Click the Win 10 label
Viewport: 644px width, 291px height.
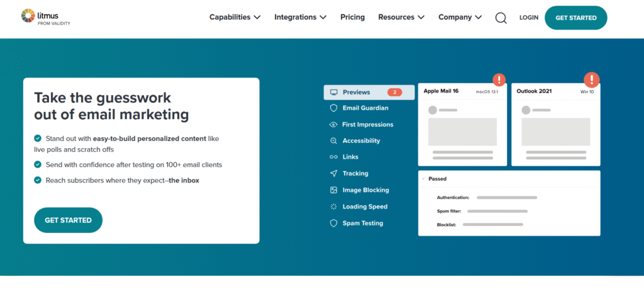[x=587, y=92]
